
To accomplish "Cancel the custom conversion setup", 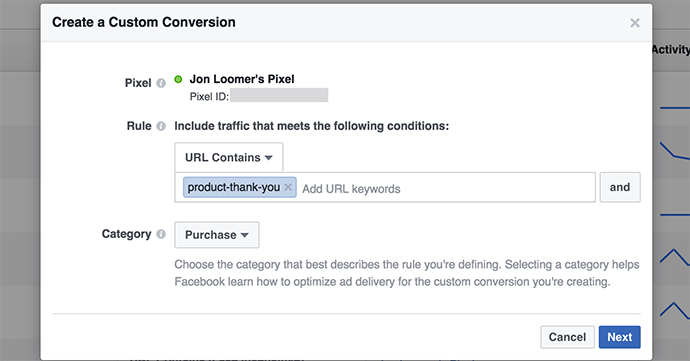I will point(567,337).
